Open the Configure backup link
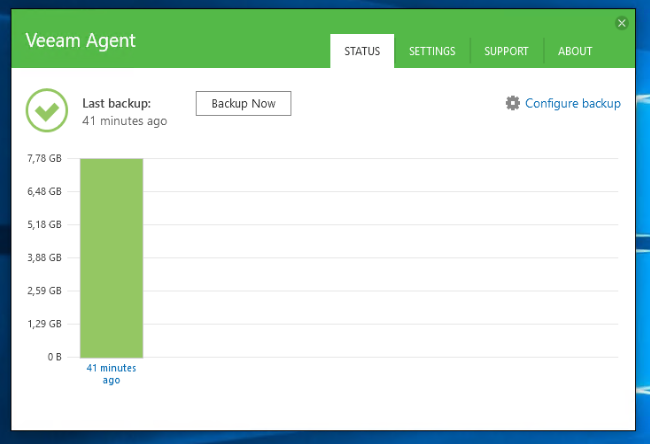The width and height of the screenshot is (650, 444). pos(572,103)
